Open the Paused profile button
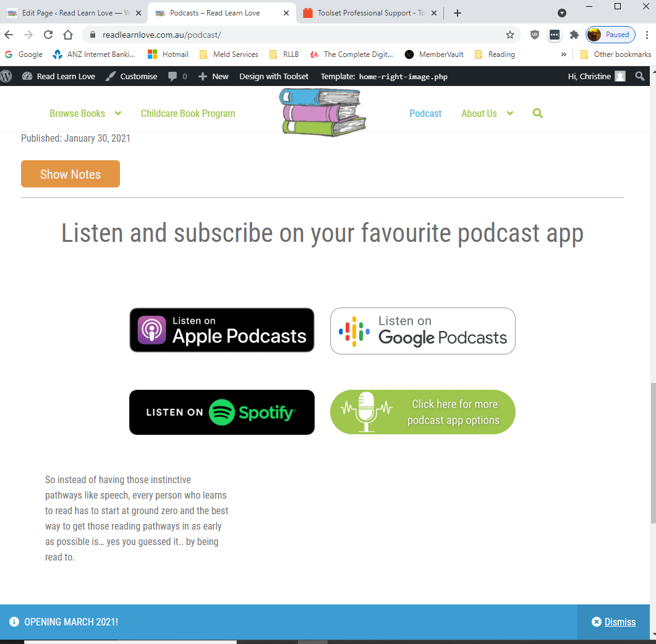 [x=610, y=35]
